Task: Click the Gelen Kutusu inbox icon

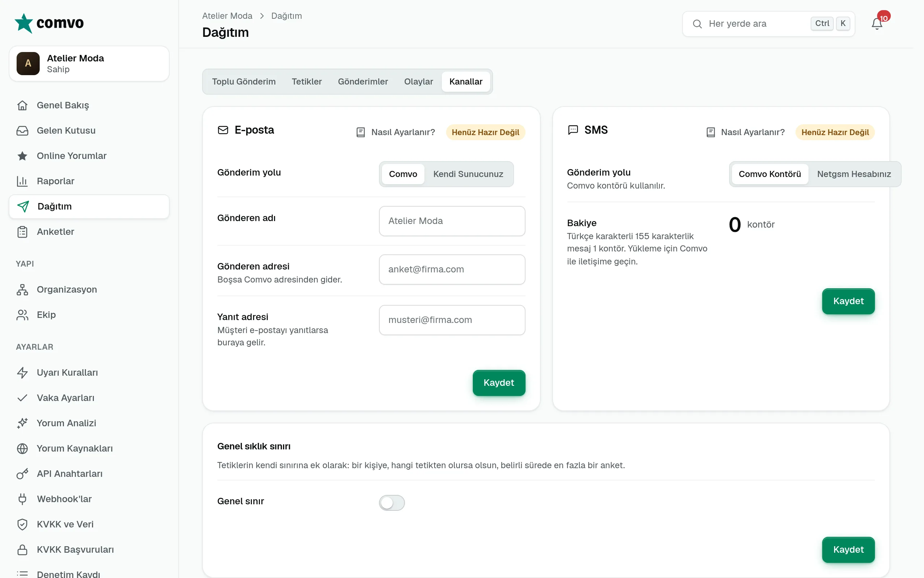Action: click(22, 130)
